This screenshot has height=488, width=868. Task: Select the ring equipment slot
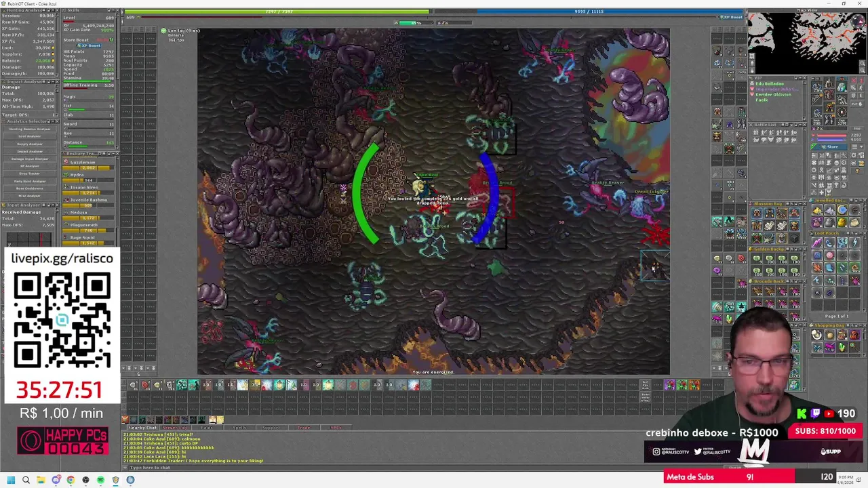(x=816, y=111)
